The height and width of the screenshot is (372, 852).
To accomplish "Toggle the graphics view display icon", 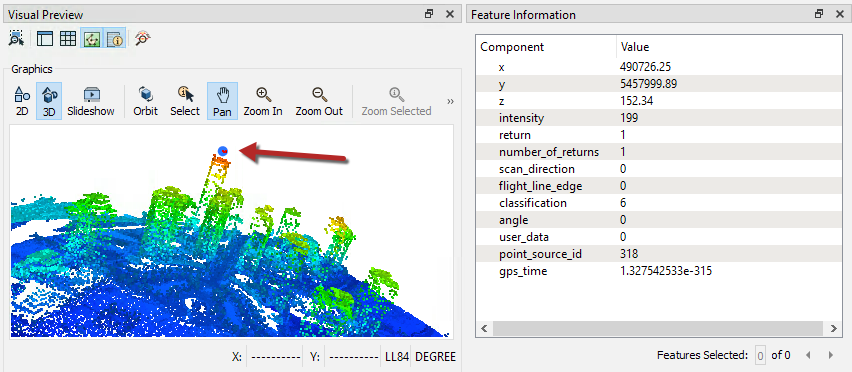I will tap(91, 39).
